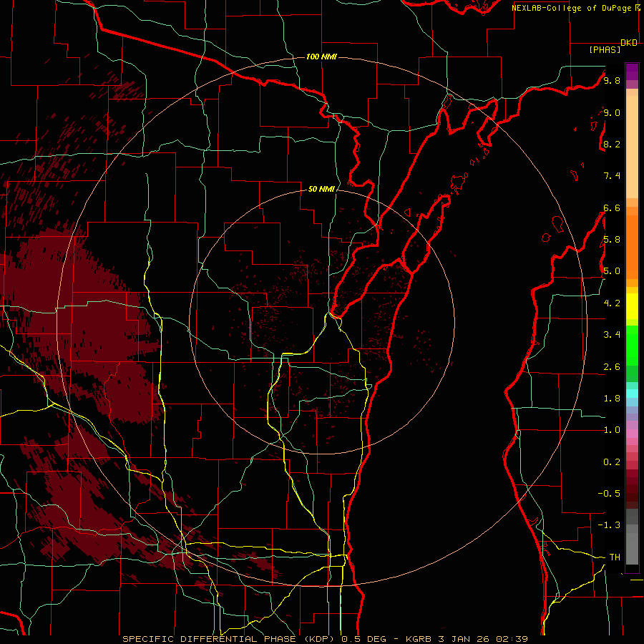Screen dimensions: 644x644
Task: Click the 5.0 scale value
Action: pos(612,271)
